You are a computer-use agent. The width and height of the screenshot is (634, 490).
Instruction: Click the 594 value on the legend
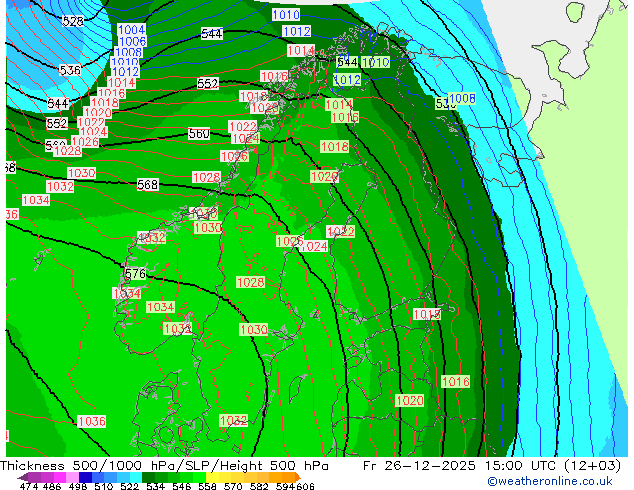285,486
